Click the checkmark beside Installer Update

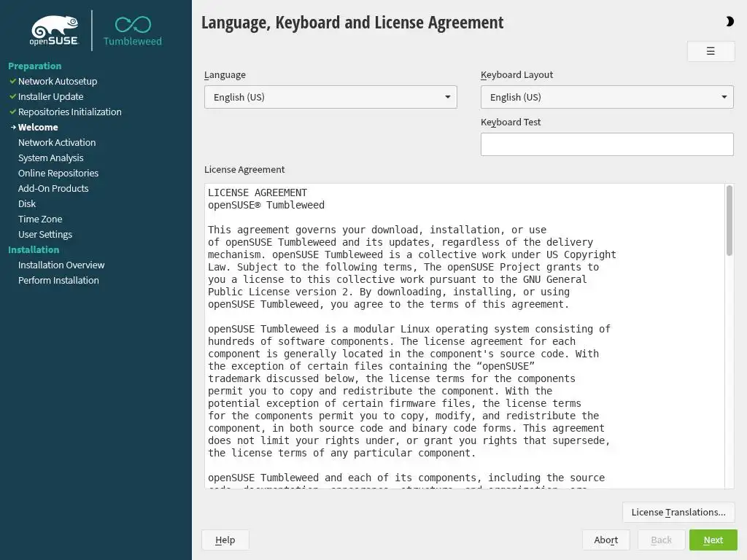(13, 96)
